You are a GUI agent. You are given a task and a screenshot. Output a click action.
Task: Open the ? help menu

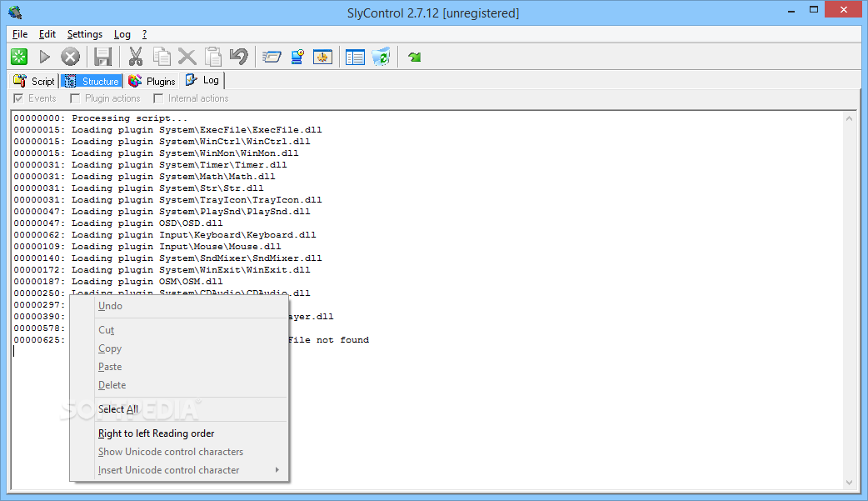point(144,34)
